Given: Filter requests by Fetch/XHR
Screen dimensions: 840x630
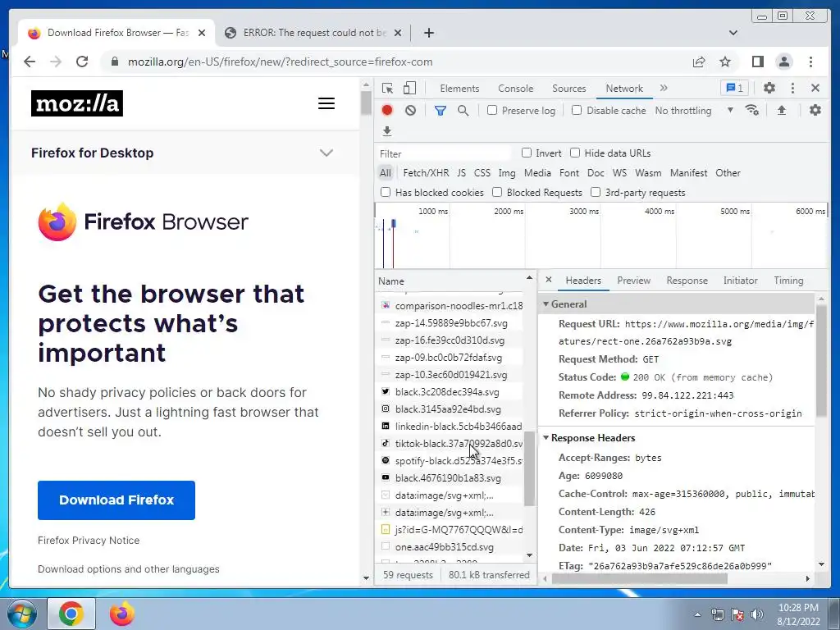Looking at the screenshot, I should 426,172.
